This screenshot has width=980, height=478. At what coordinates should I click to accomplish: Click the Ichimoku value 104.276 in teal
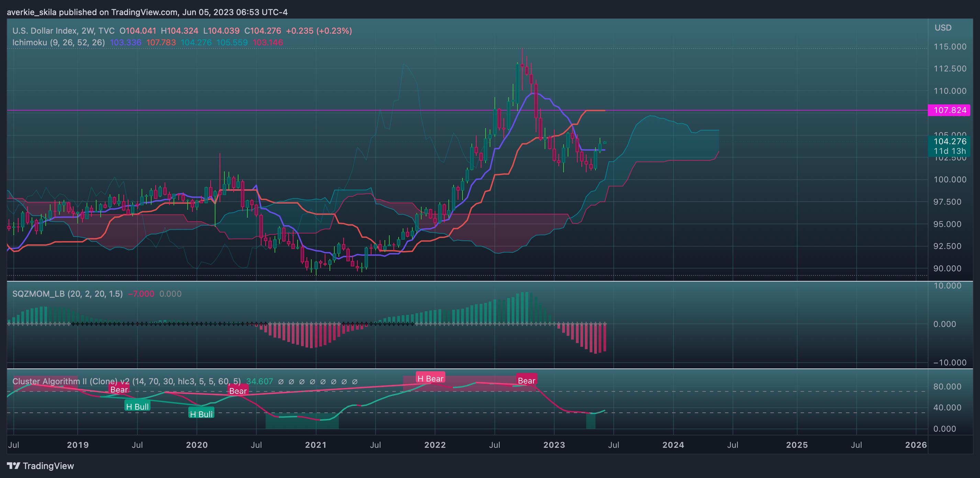click(x=196, y=42)
